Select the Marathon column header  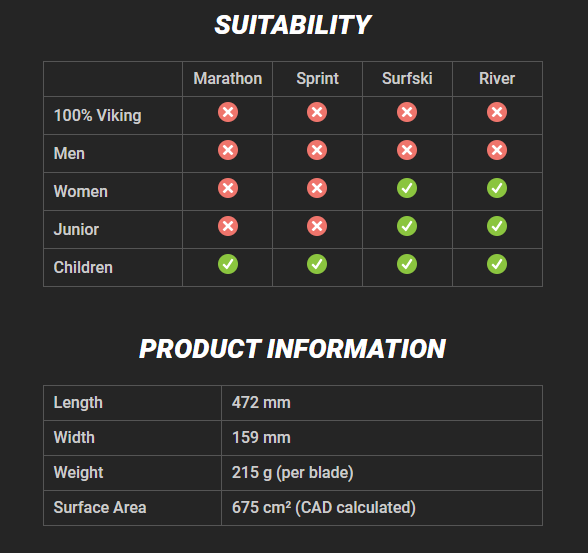tap(228, 79)
